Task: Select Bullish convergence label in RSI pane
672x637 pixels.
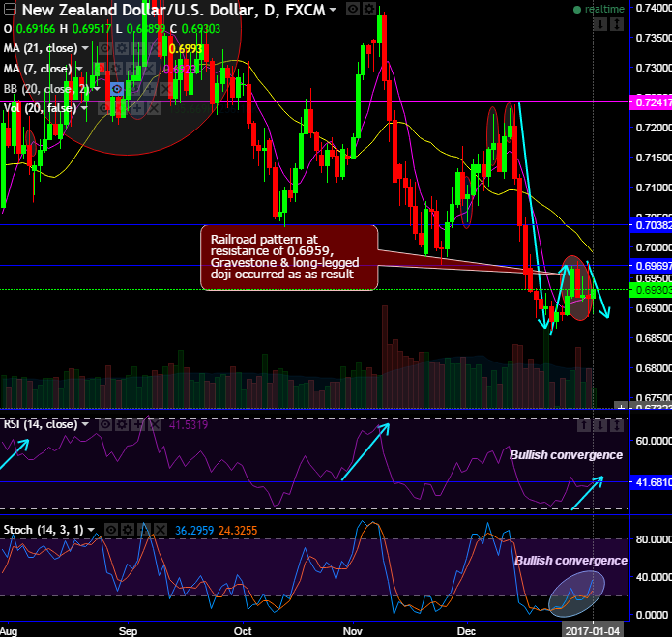Action: click(567, 455)
